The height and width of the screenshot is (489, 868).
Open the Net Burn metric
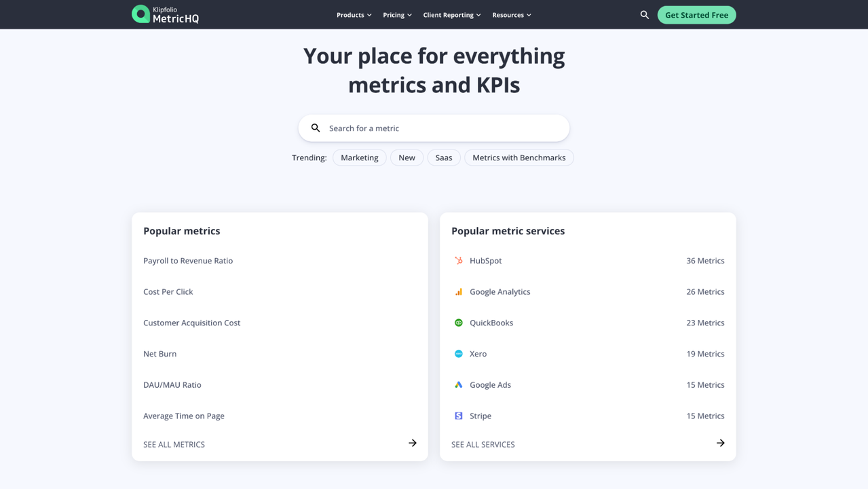[160, 354]
